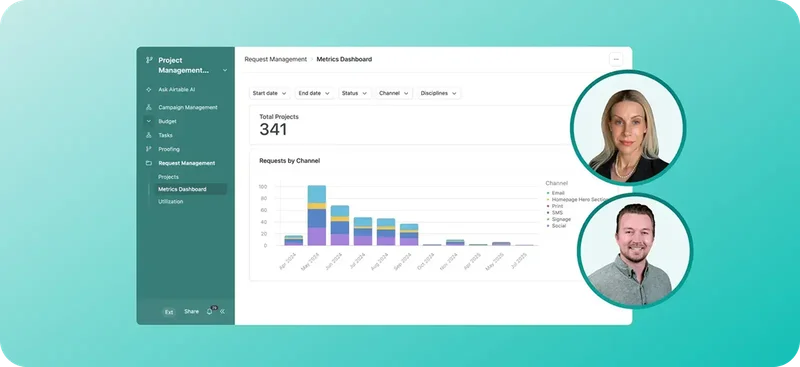Click the Tasks sidebar icon

tap(148, 135)
